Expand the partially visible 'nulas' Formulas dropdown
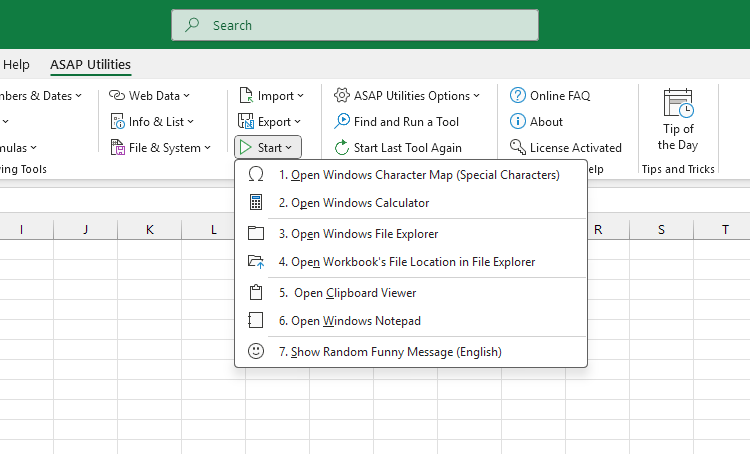 tap(18, 148)
